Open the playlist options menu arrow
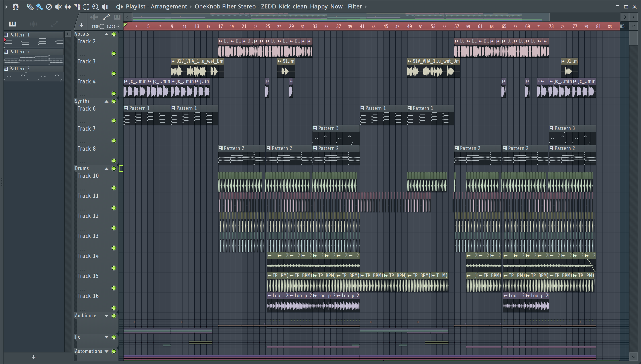Screen dimensions: 641x364 pyautogui.click(x=6, y=7)
